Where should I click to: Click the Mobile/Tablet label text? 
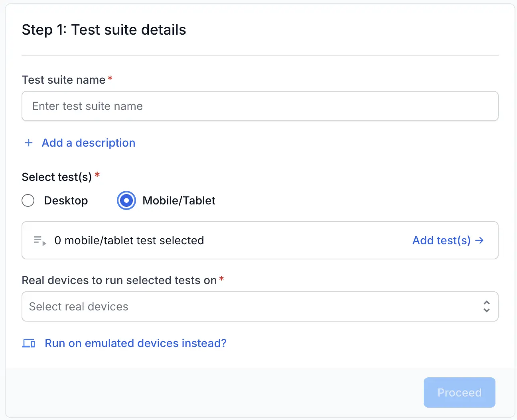coord(179,200)
